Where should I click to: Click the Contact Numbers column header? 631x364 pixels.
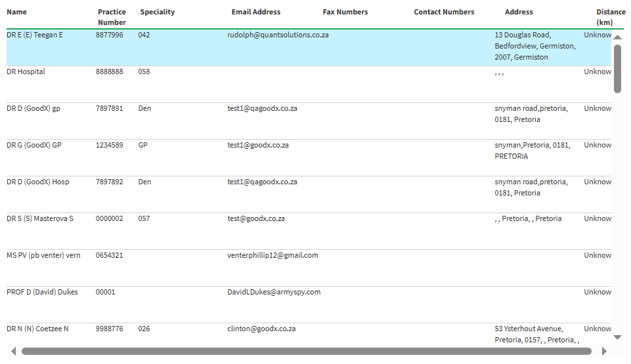pos(444,12)
